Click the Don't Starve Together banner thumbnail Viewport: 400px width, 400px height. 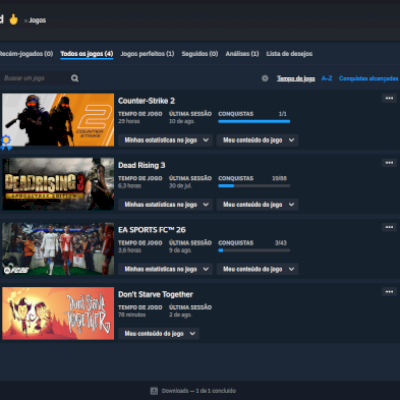58,313
